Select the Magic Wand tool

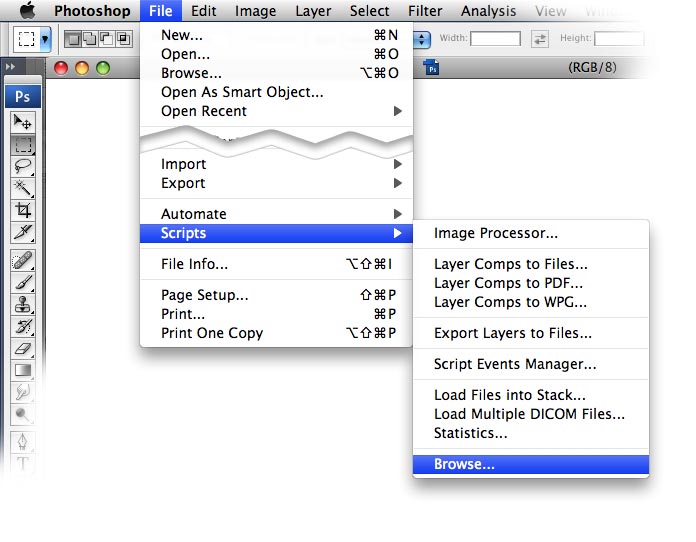point(23,188)
